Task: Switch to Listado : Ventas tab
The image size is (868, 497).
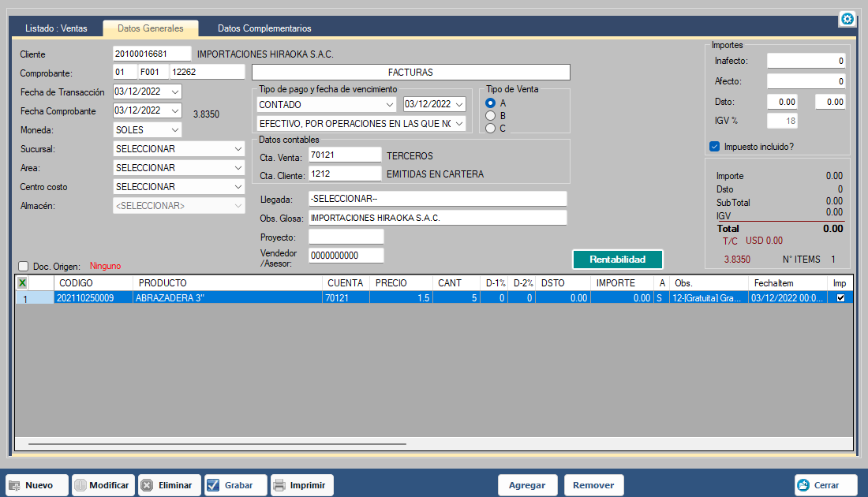Action: (x=56, y=28)
